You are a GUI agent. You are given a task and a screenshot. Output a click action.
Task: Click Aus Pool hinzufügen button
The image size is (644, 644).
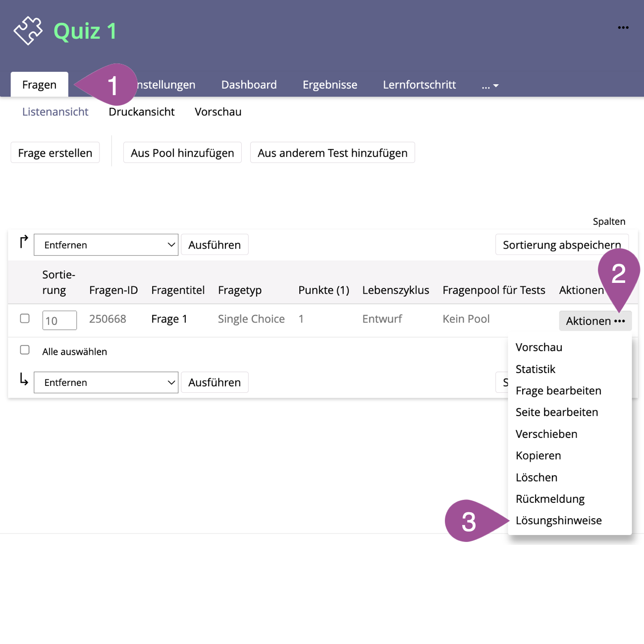pyautogui.click(x=182, y=153)
